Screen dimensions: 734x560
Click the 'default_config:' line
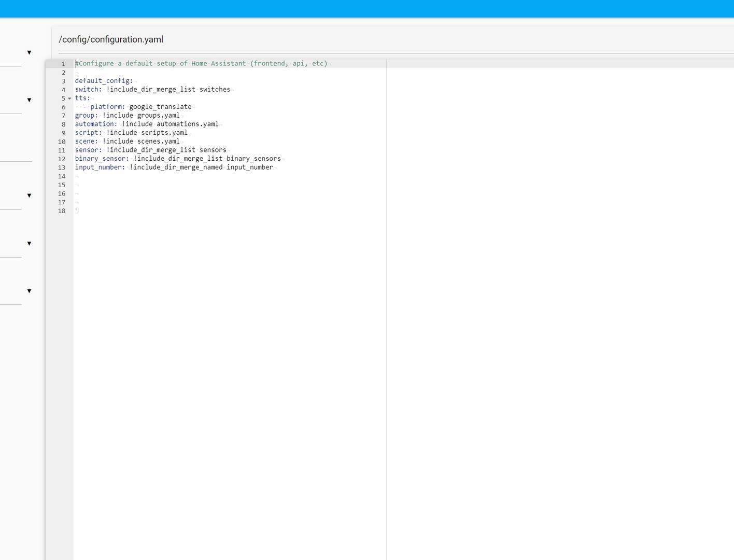(x=104, y=81)
